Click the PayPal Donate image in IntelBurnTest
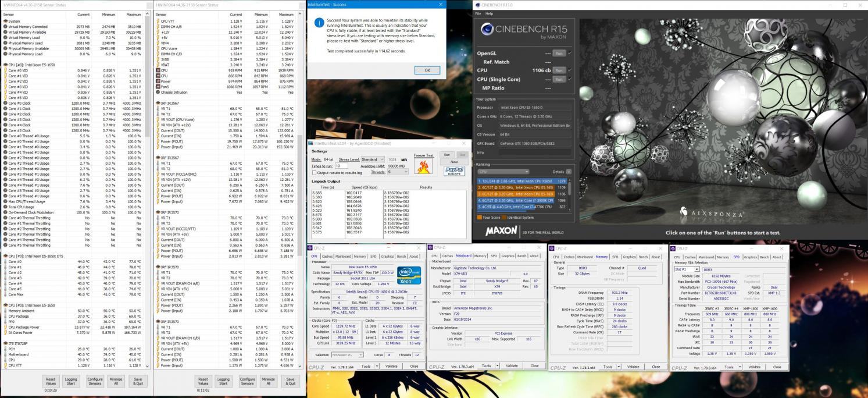 [x=453, y=170]
